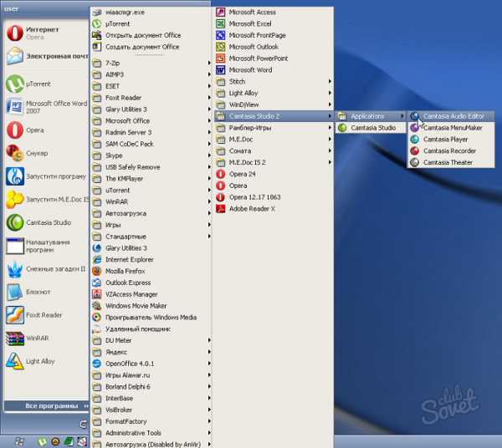Click the Camtasia Studio icon in pinned list
Image resolution: width=502 pixels, height=448 pixels.
tap(15, 222)
